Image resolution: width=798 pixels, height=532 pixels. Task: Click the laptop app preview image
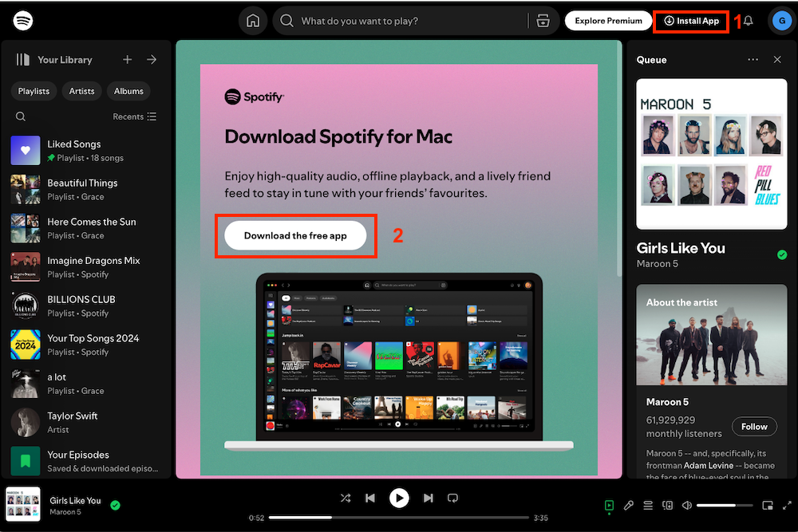pyautogui.click(x=399, y=361)
